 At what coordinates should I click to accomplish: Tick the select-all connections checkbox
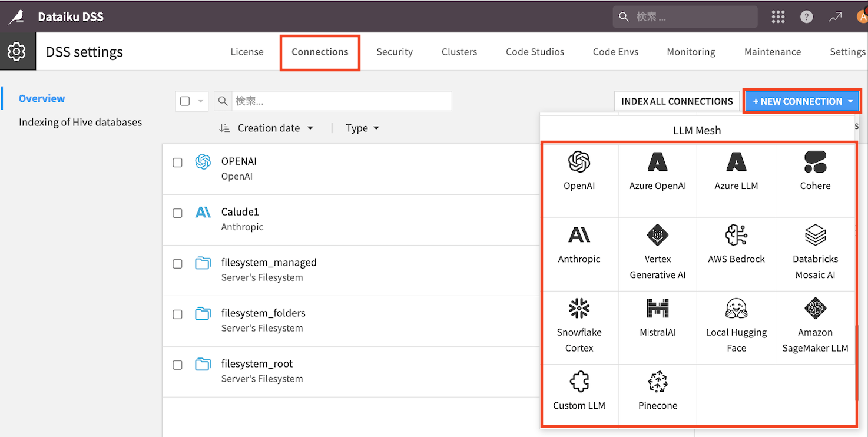click(185, 101)
